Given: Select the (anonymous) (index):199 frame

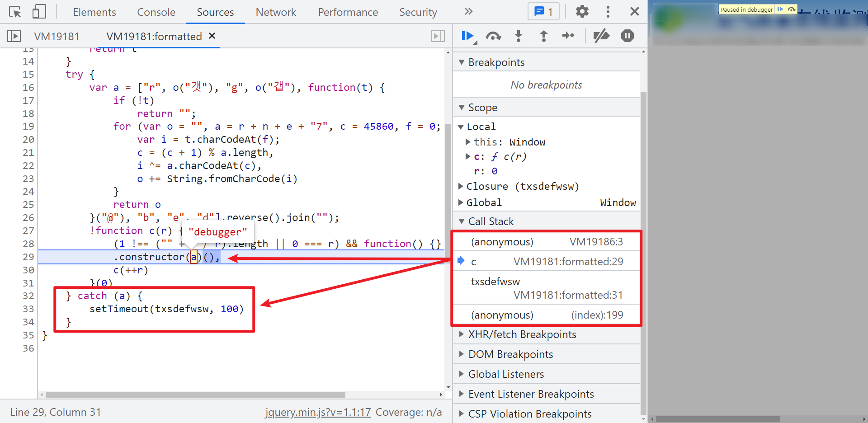Looking at the screenshot, I should pyautogui.click(x=546, y=315).
